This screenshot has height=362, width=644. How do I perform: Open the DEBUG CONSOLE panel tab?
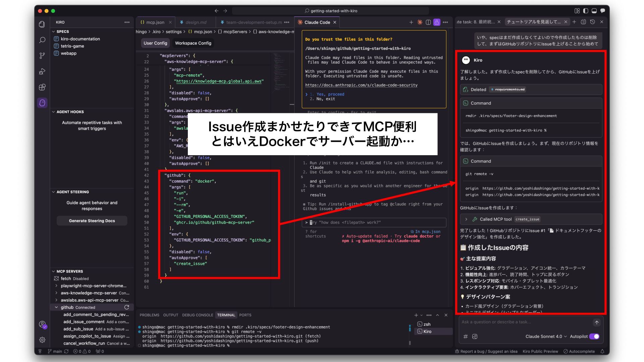pos(198,315)
